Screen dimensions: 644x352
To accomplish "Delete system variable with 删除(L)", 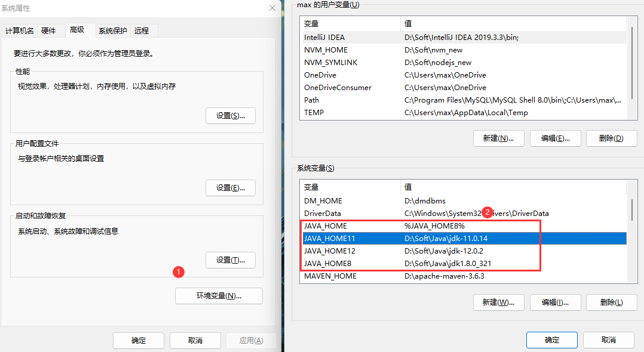I will point(612,302).
